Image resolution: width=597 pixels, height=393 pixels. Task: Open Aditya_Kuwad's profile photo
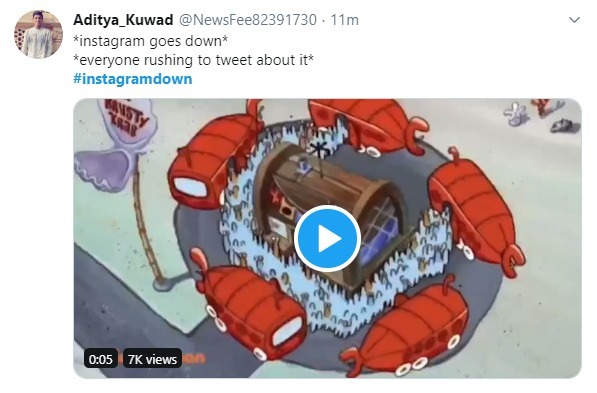click(38, 34)
